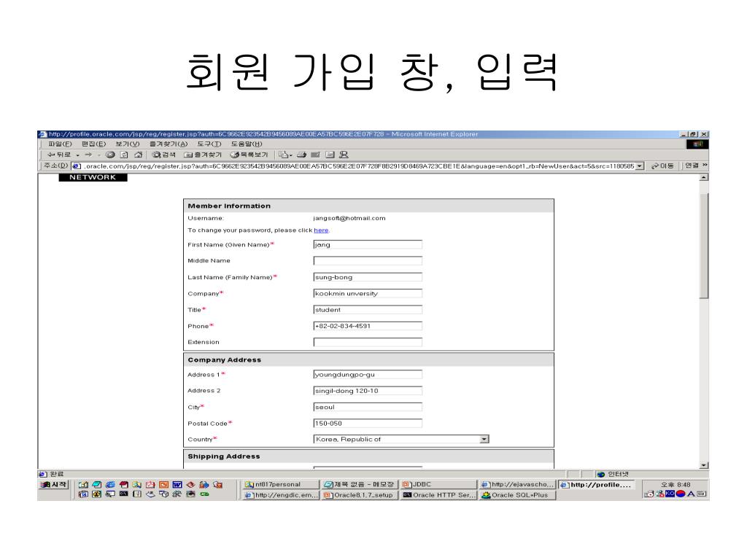This screenshot has height=560, width=747.
Task: Click the Mail icon in the toolbar
Action: click(284, 155)
